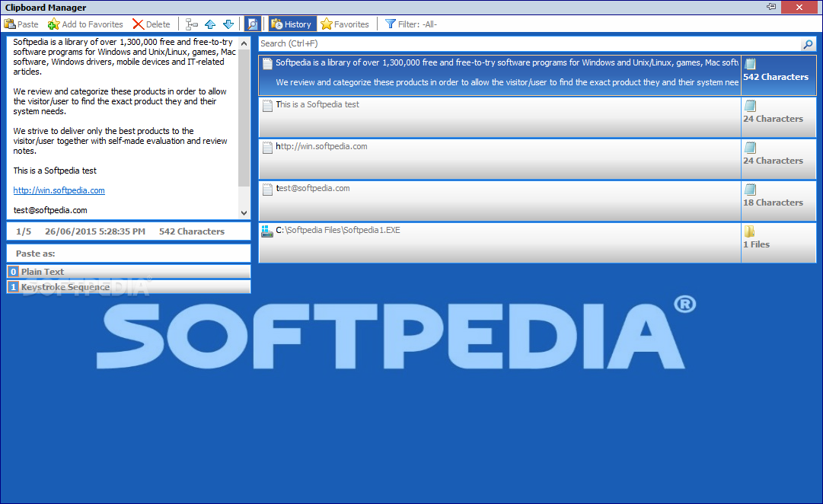Toggle the preview pane magnifier icon
This screenshot has height=504, width=823.
coord(253,24)
